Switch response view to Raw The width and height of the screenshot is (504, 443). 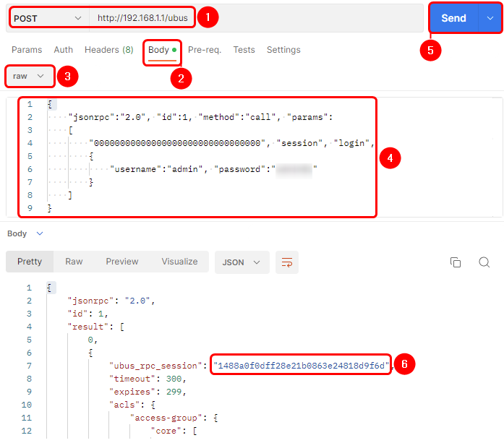coord(74,262)
